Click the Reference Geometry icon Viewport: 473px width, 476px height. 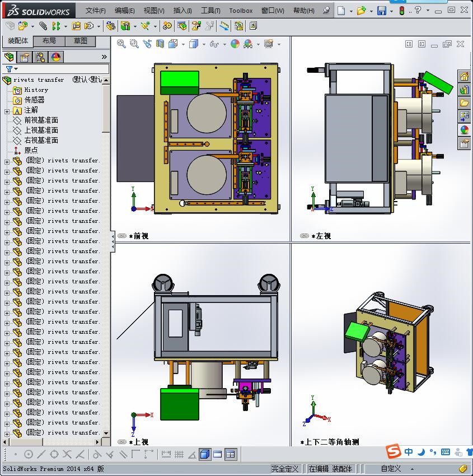(146, 26)
